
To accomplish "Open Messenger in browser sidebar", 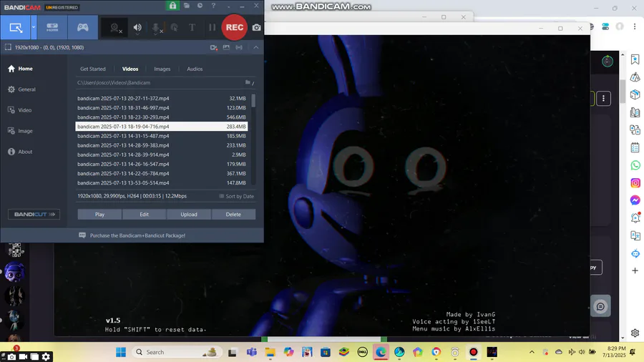I will click(x=635, y=200).
